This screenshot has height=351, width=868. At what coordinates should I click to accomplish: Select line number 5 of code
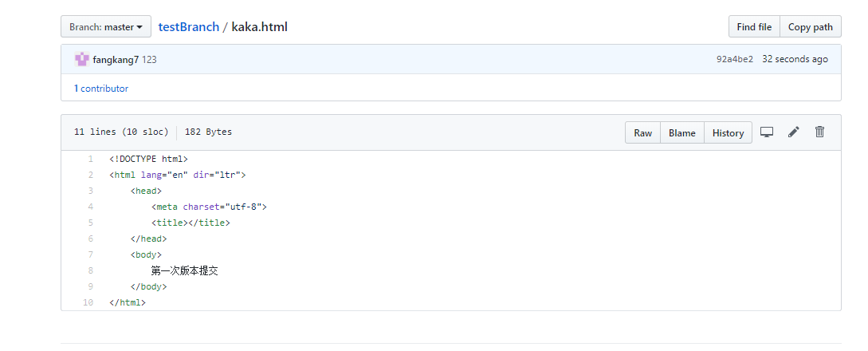[x=90, y=223]
